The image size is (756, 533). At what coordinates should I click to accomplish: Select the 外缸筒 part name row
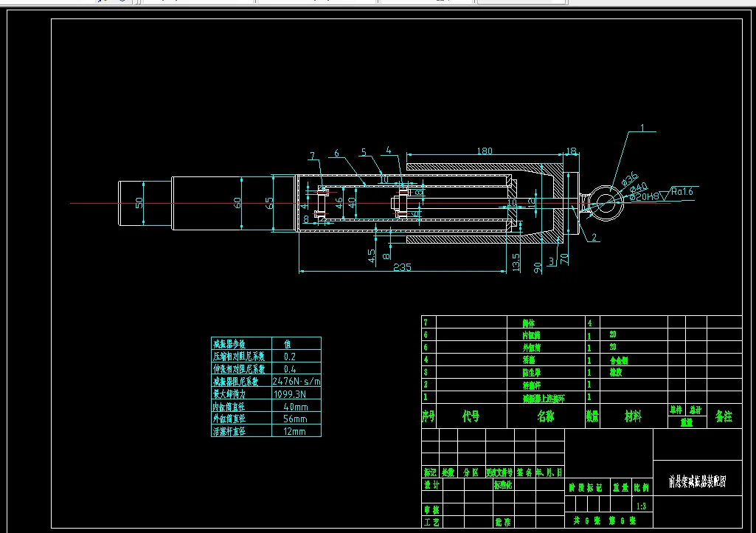[x=531, y=348]
